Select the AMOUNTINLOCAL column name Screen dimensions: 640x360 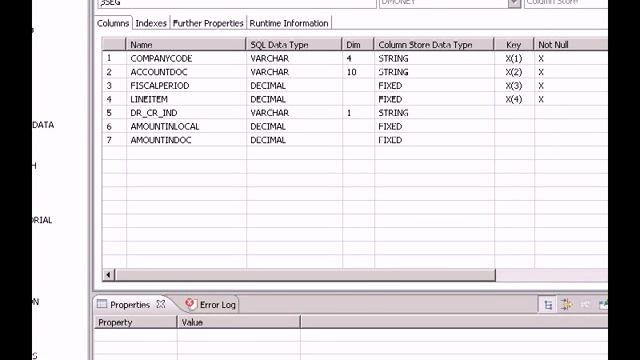164,127
